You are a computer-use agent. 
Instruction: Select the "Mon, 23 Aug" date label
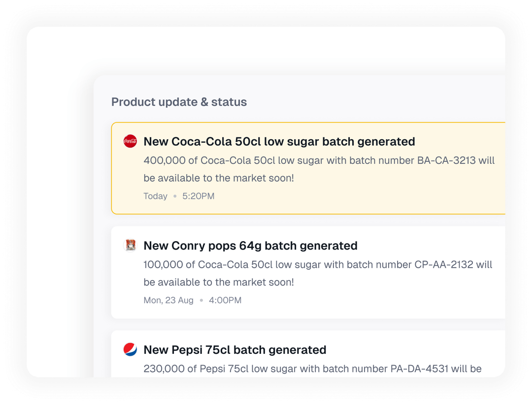pos(168,300)
